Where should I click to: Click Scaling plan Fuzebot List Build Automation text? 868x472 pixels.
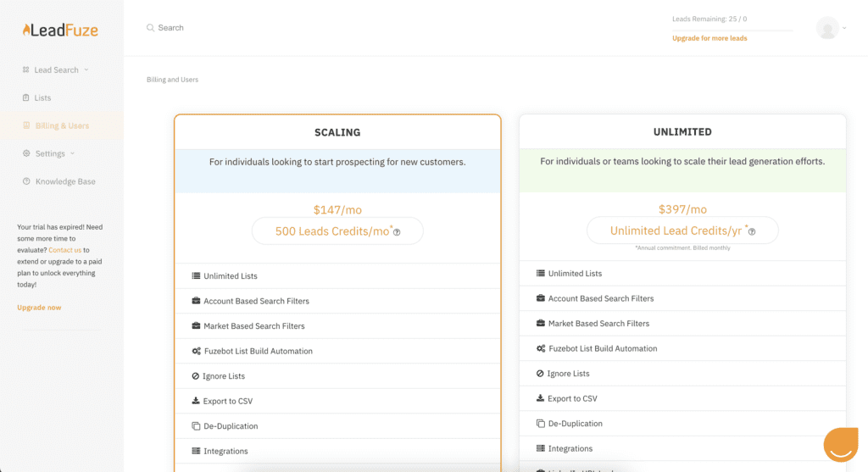pos(259,351)
